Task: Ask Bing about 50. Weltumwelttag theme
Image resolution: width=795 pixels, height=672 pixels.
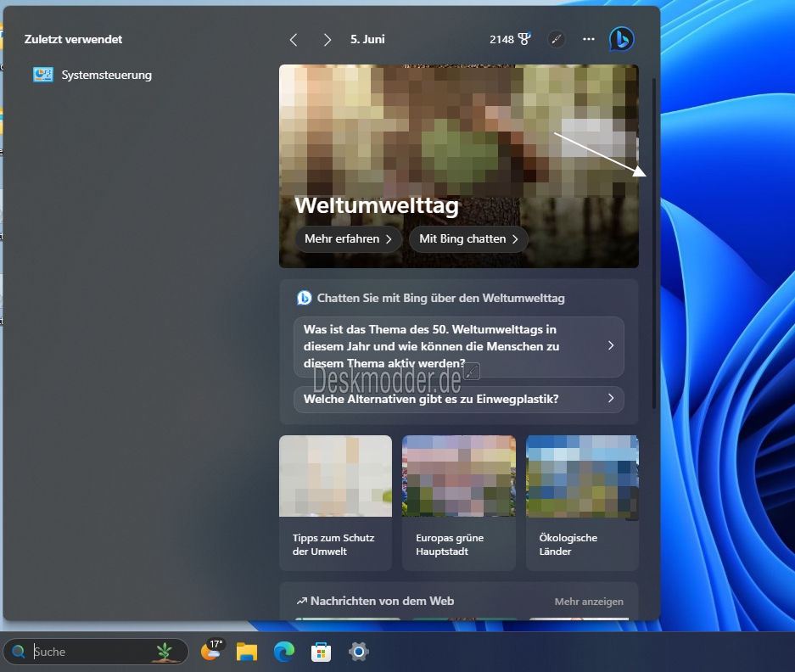Action: (458, 347)
